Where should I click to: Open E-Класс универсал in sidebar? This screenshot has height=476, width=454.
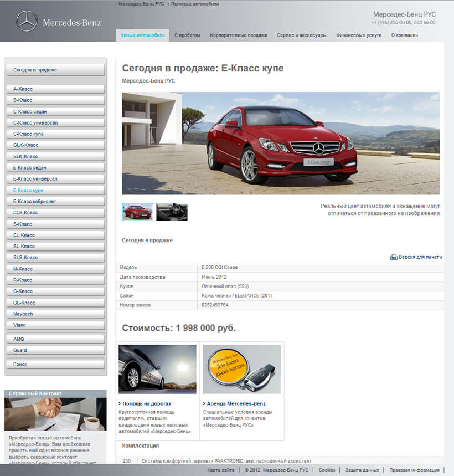pyautogui.click(x=55, y=179)
